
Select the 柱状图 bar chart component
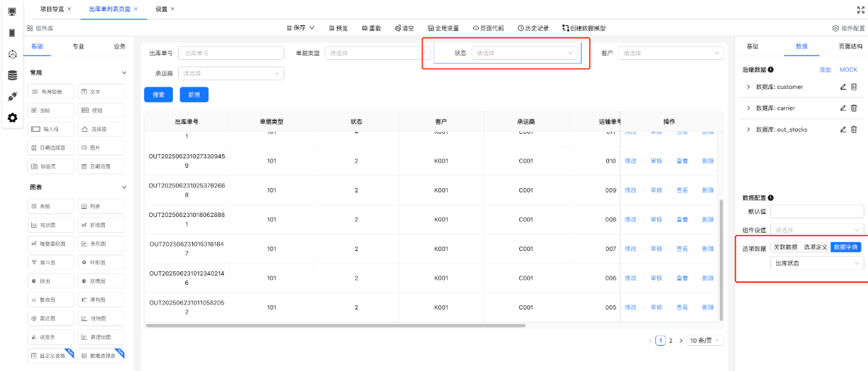click(51, 225)
